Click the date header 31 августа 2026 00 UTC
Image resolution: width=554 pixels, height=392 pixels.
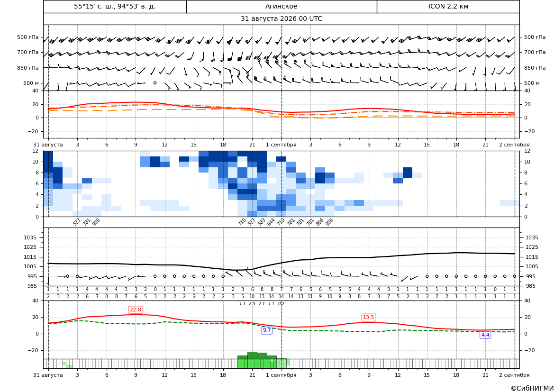[281, 19]
